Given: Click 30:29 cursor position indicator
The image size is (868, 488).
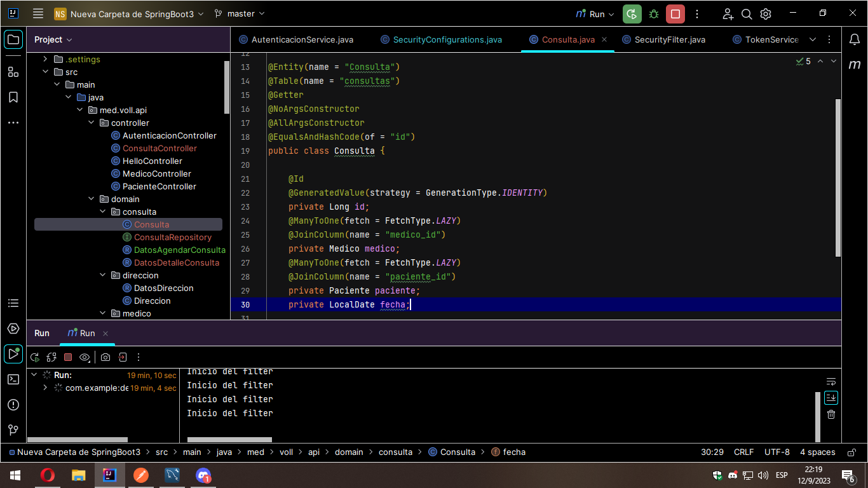Looking at the screenshot, I should tap(712, 452).
